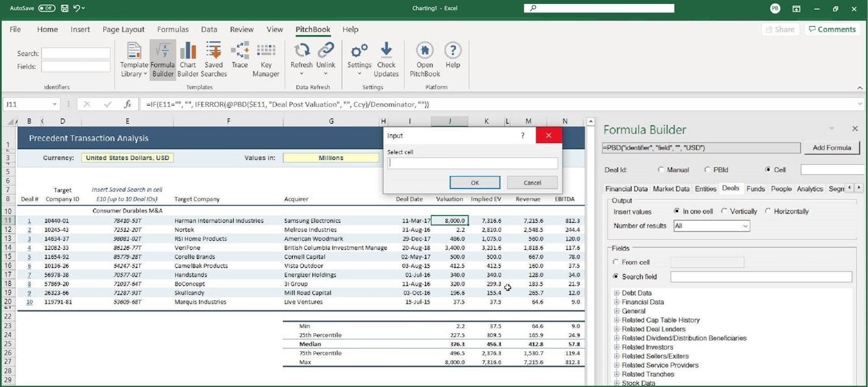Click Cancel in the Input dialog
Screen dimensions: 868x387
tap(532, 183)
